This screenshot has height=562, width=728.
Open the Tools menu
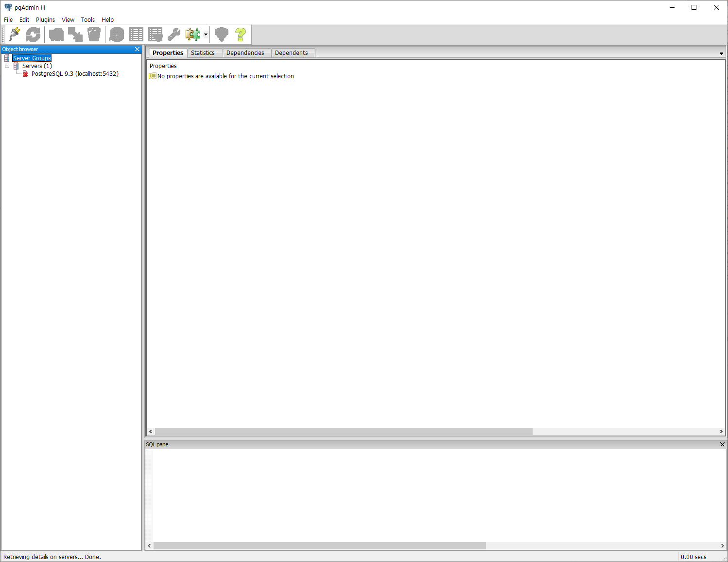pos(88,20)
